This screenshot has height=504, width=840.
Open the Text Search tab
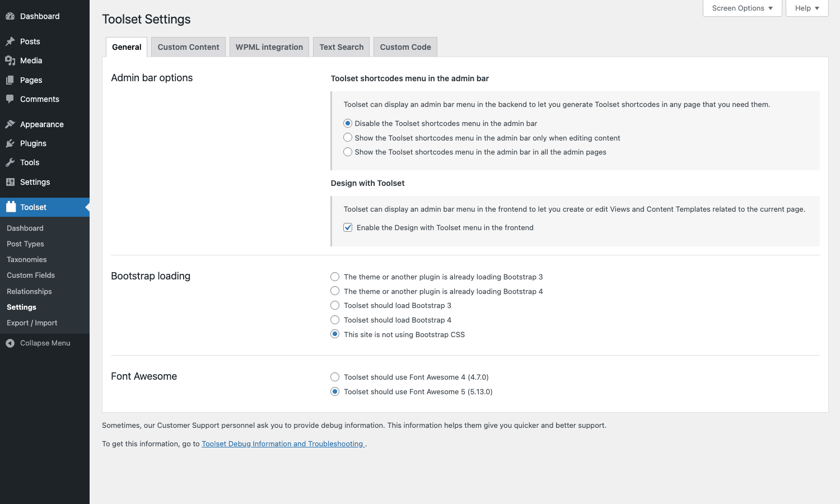pos(342,47)
